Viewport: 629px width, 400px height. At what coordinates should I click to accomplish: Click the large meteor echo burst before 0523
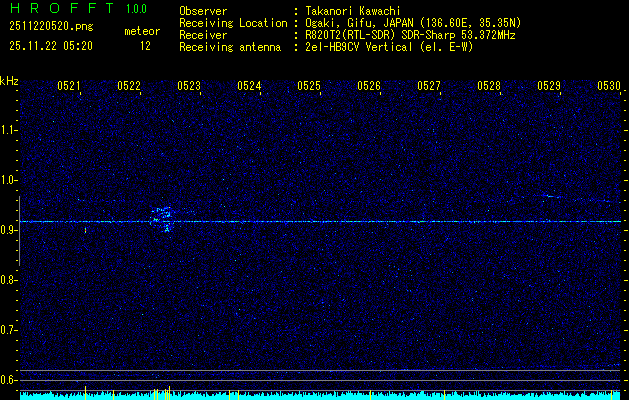[x=162, y=219]
